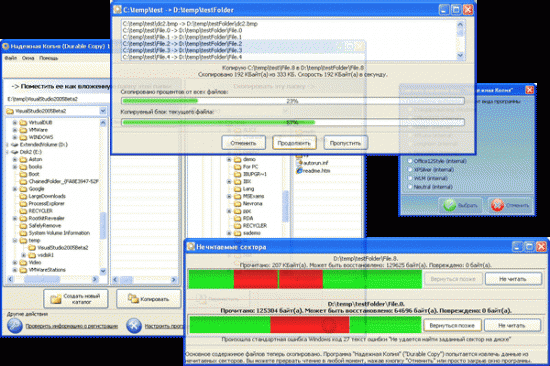
Task: Click Отменить in the skin selection dialog
Action: [510, 205]
